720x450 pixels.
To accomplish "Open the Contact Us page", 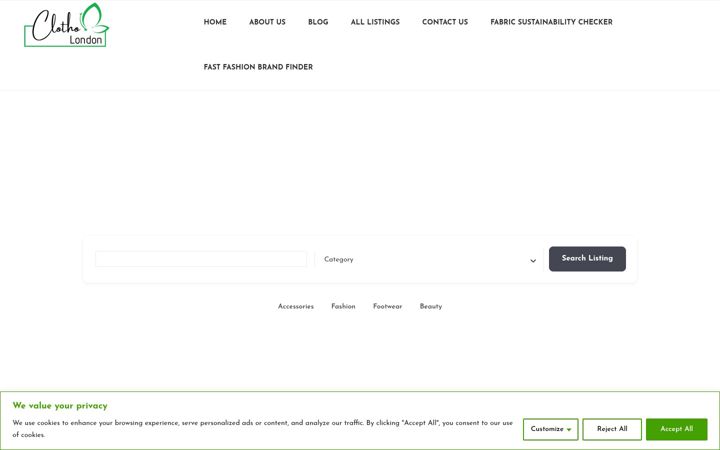I will 445,22.
